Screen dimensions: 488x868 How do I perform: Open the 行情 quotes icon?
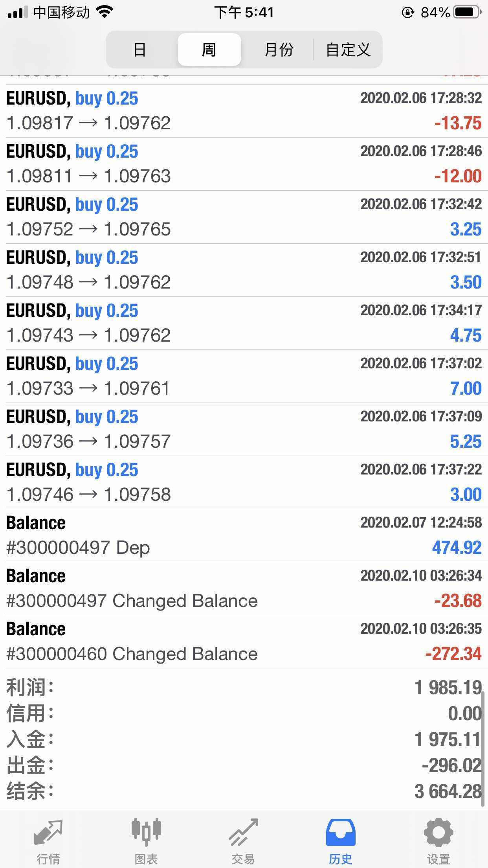pos(48,833)
